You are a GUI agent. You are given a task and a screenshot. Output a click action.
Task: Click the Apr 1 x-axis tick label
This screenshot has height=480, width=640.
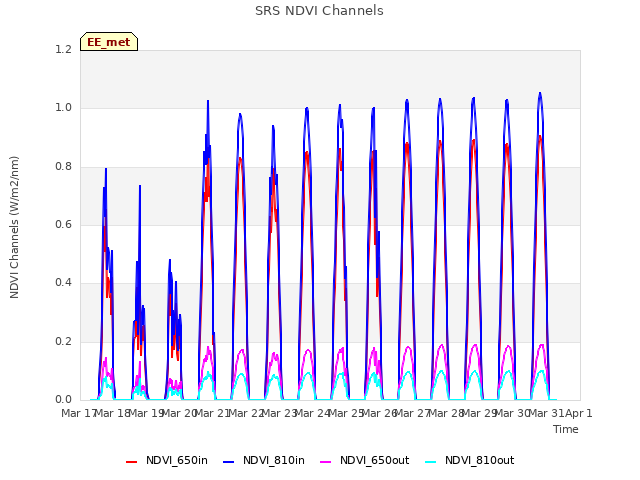point(578,413)
